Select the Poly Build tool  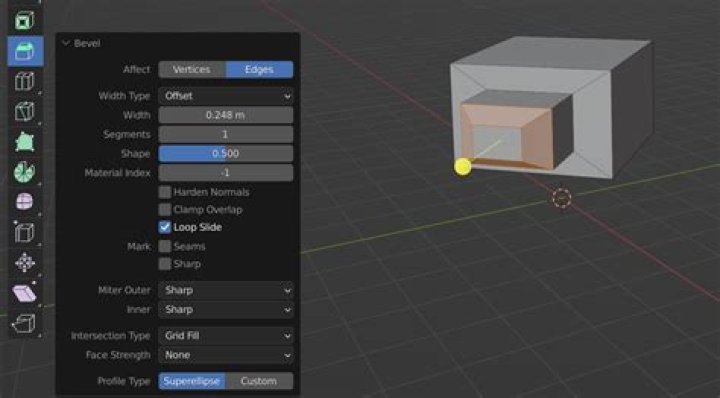pos(25,142)
